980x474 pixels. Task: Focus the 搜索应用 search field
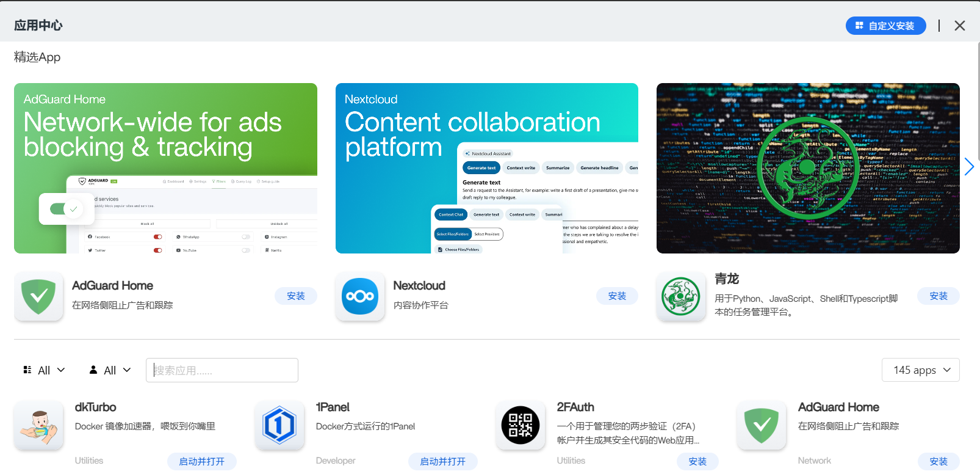(x=222, y=370)
